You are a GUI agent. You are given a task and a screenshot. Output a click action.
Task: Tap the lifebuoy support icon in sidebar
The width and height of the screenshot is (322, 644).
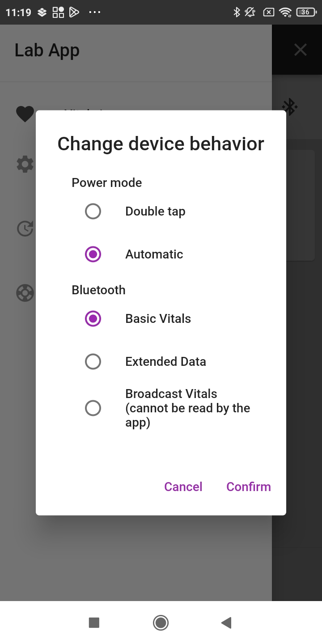25,293
